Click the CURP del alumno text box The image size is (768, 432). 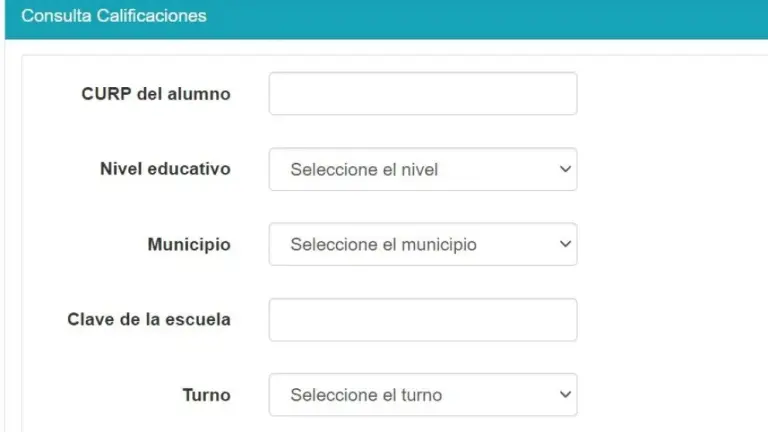423,94
